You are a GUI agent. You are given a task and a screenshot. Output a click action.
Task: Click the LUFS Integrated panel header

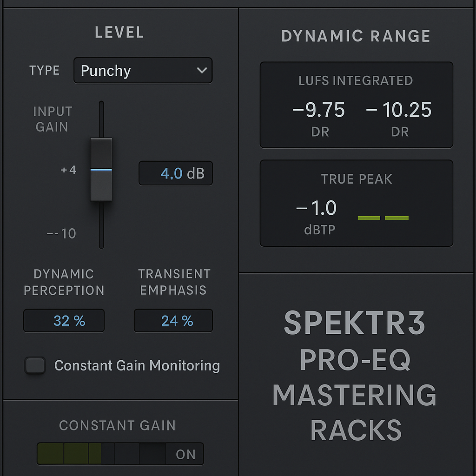tap(356, 80)
